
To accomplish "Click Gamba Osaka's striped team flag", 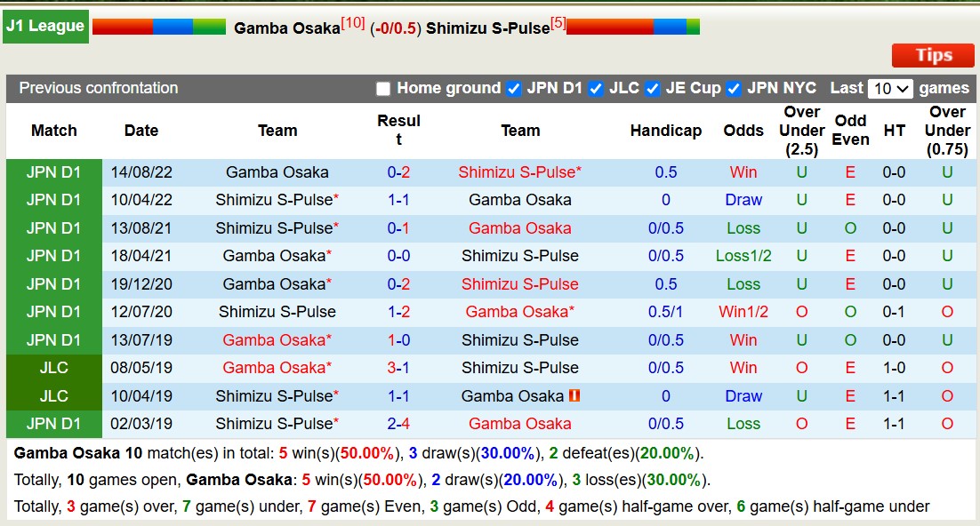I will (157, 26).
